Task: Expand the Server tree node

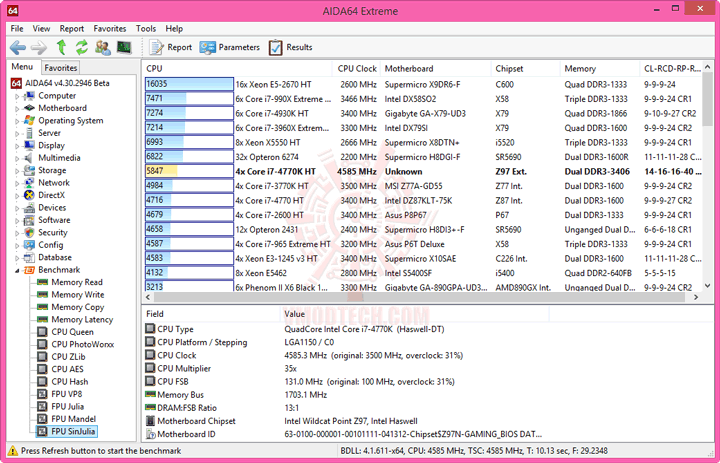Action: coord(17,134)
